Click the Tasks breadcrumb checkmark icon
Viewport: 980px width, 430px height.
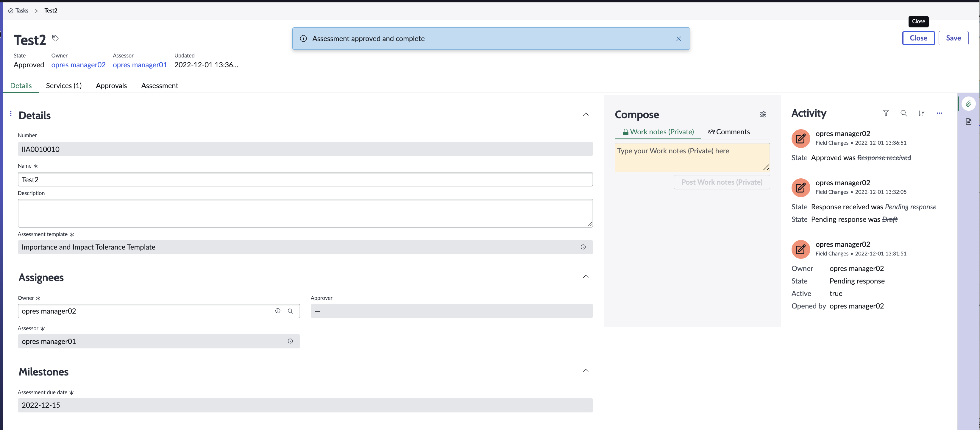[x=11, y=11]
